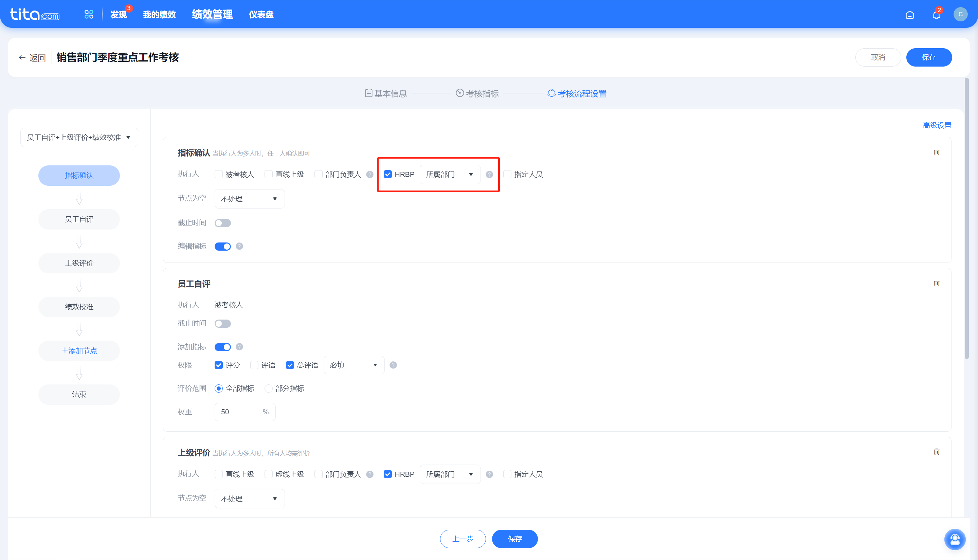Click help icon beside 部门负责人 in 指标确认

coord(369,175)
